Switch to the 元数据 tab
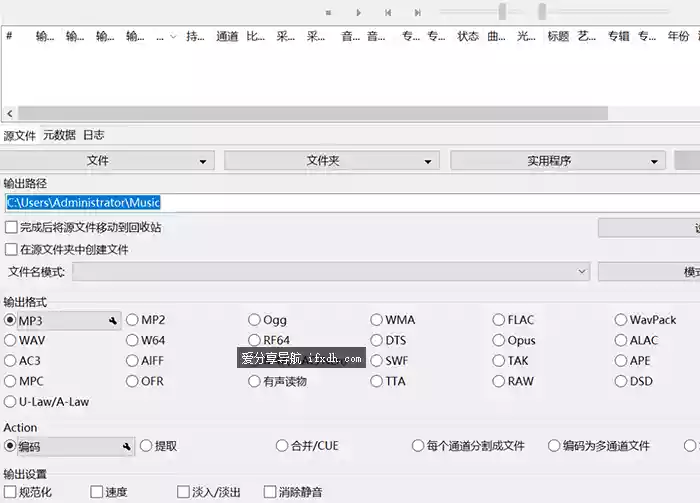This screenshot has width=700, height=503. click(59, 135)
